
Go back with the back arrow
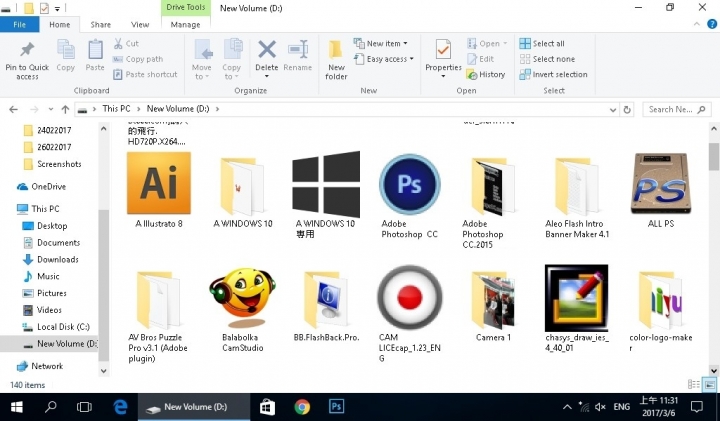click(x=13, y=109)
